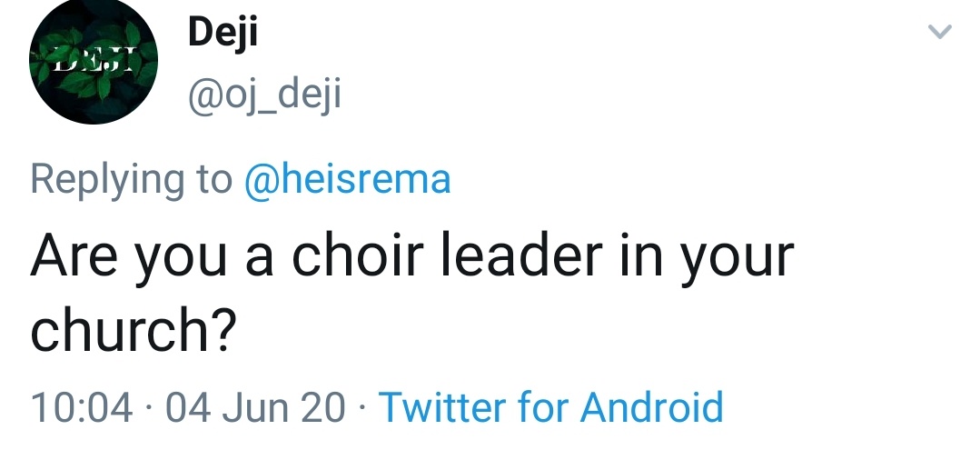
Task: Click the word "Android" in source label
Action: click(x=652, y=405)
